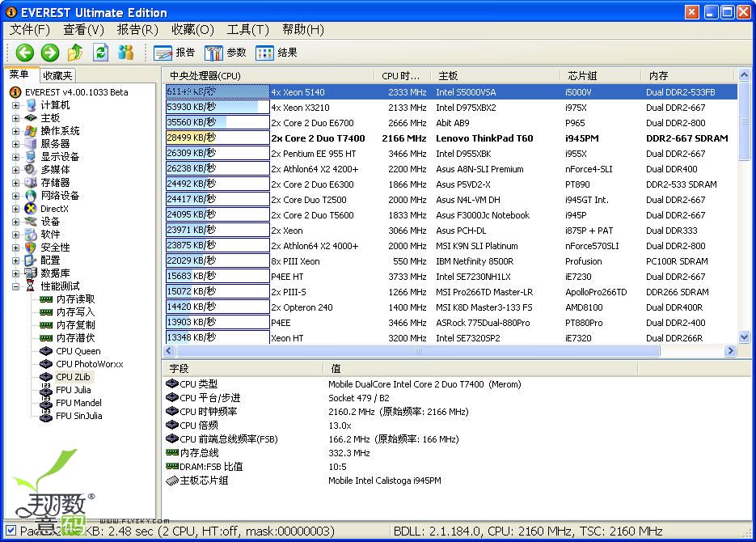Open the CPU PhotoWorxx benchmark
The image size is (756, 542).
pyautogui.click(x=89, y=364)
